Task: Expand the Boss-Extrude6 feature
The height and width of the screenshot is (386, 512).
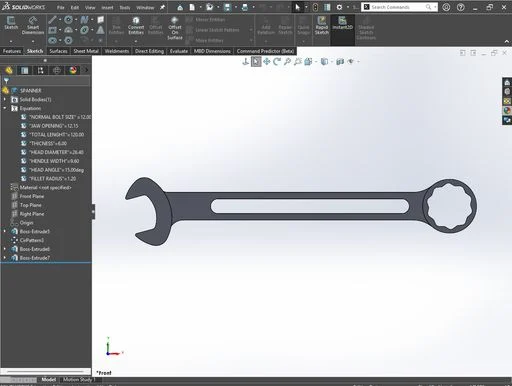Action: pos(5,249)
